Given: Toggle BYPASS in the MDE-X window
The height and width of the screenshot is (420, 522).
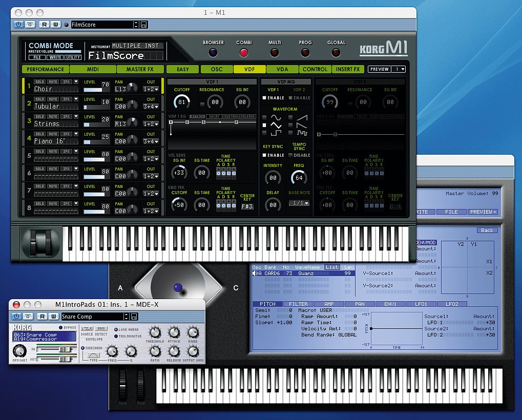Looking at the screenshot, I should (x=60, y=327).
